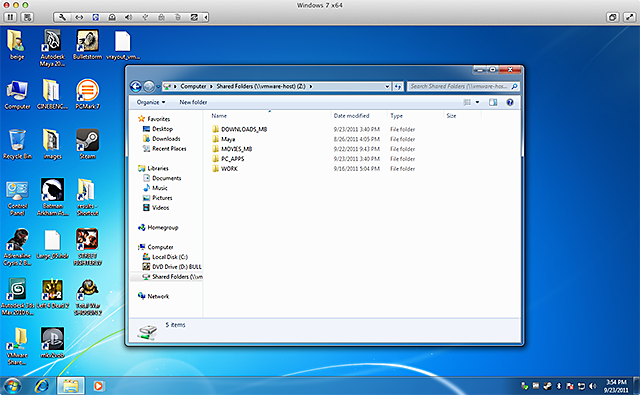Select the Autodesk 3ds Max icon
This screenshot has width=640, height=395.
click(17, 297)
